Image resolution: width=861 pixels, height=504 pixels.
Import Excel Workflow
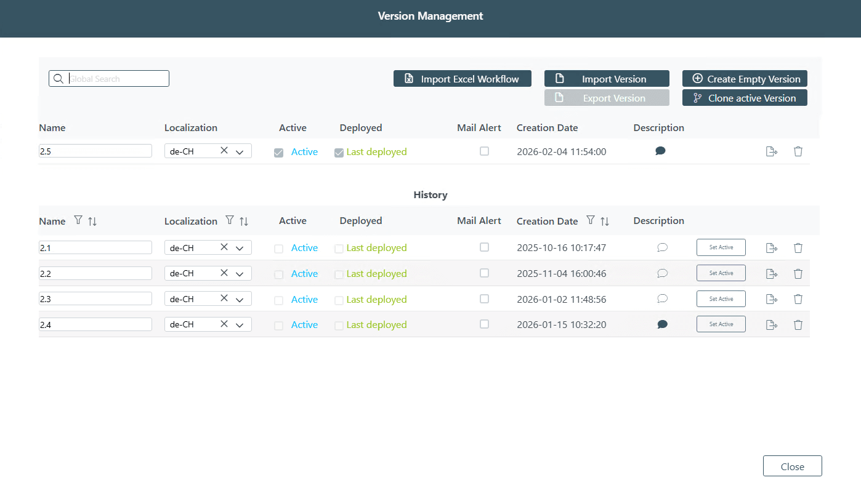[x=462, y=78]
